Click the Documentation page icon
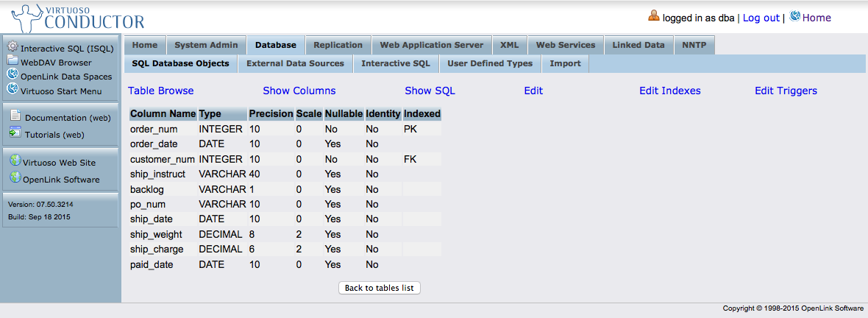This screenshot has height=318, width=868. click(15, 116)
